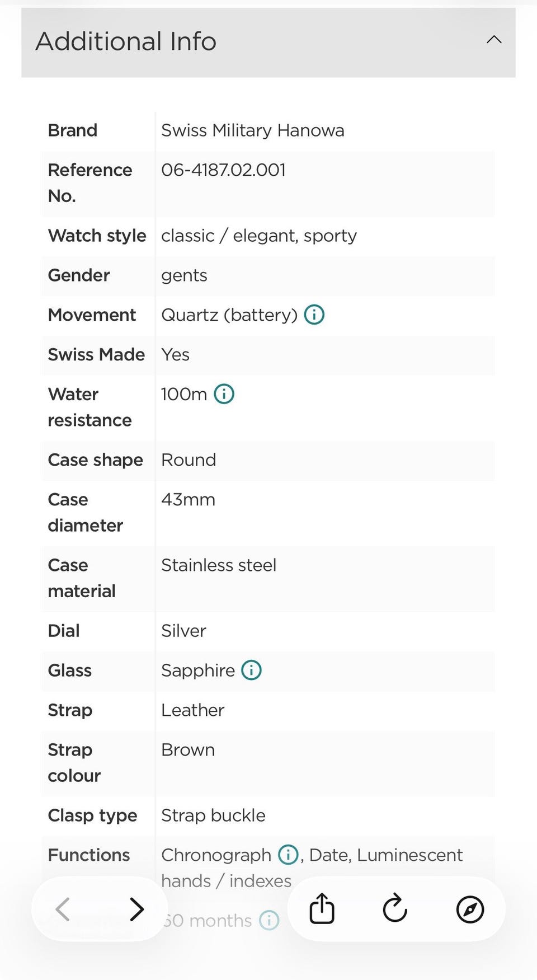Open the Sapphire glass info icon
The width and height of the screenshot is (537, 980).
(x=251, y=670)
